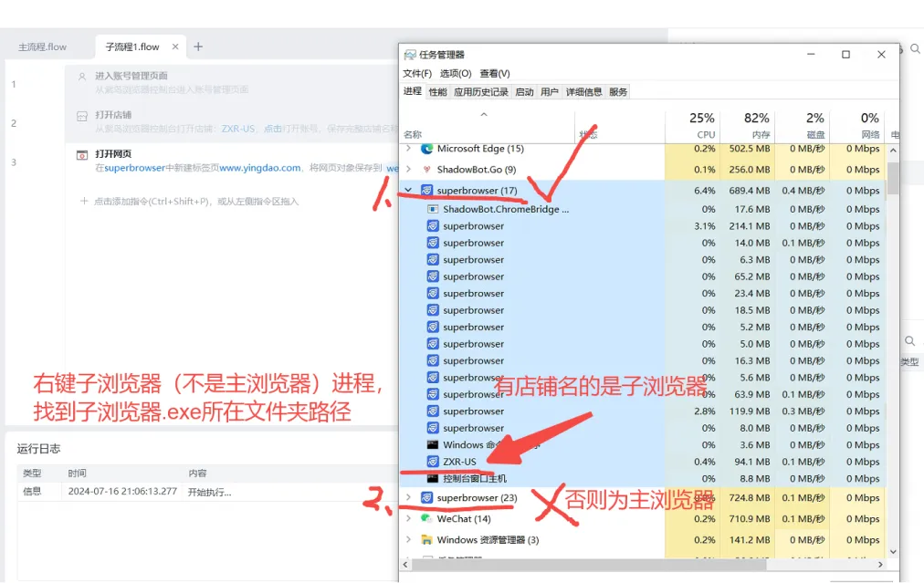Collapse the superbrowser (17) process group
Viewport: 924px width, 583px height.
click(408, 190)
